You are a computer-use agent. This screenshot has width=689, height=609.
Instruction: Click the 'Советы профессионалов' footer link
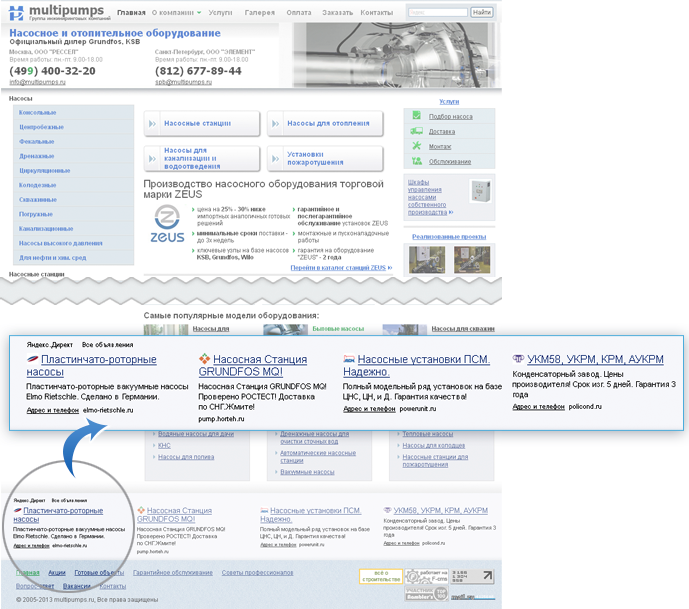(x=257, y=573)
